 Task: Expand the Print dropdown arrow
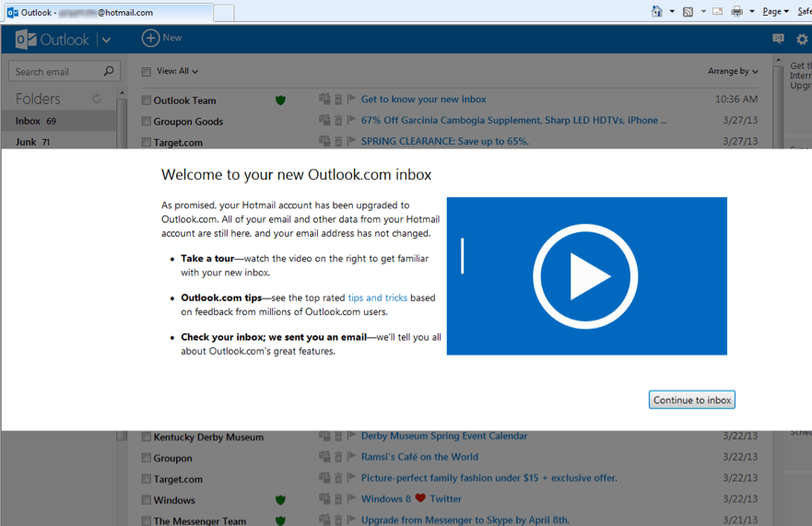click(x=751, y=11)
